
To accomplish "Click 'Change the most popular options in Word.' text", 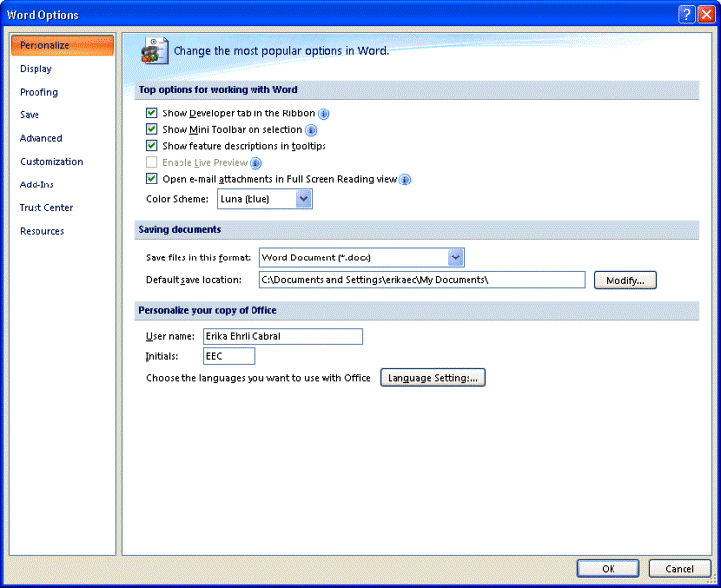I will point(281,51).
